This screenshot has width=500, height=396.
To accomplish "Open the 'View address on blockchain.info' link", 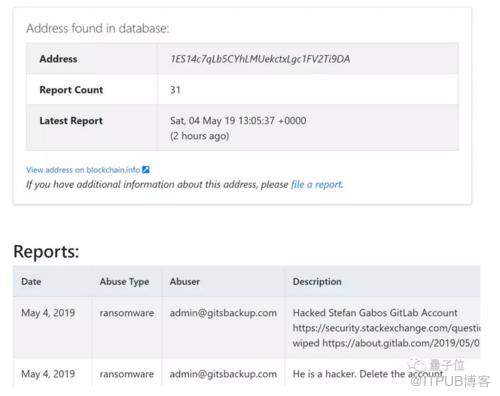I will (83, 170).
